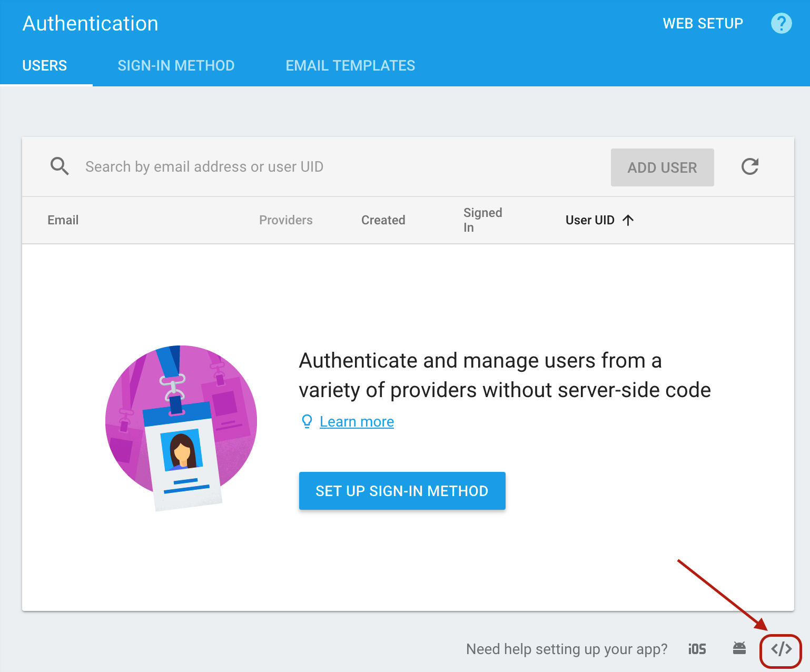
Task: Open the web code setup icon
Action: pyautogui.click(x=781, y=649)
